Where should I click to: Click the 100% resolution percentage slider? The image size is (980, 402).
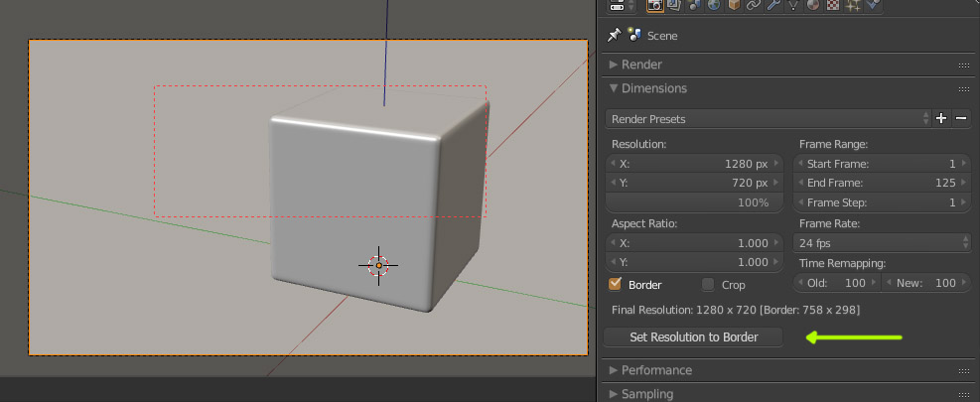click(694, 202)
